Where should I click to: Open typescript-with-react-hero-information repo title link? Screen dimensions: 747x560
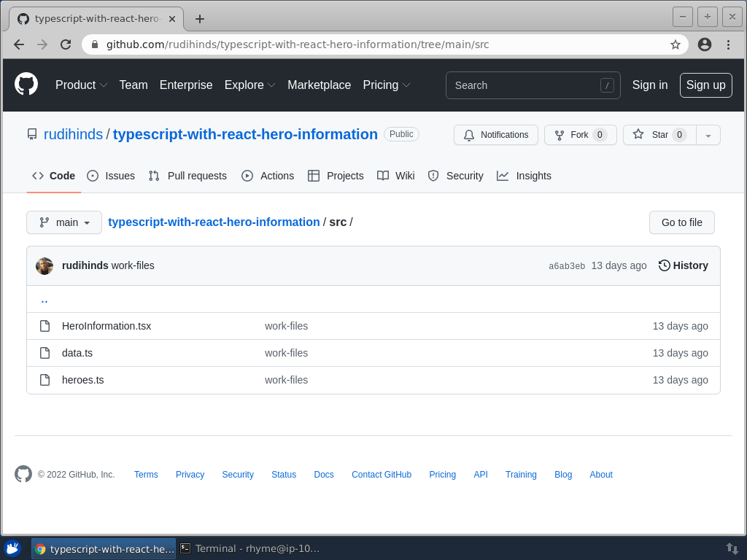coord(245,134)
